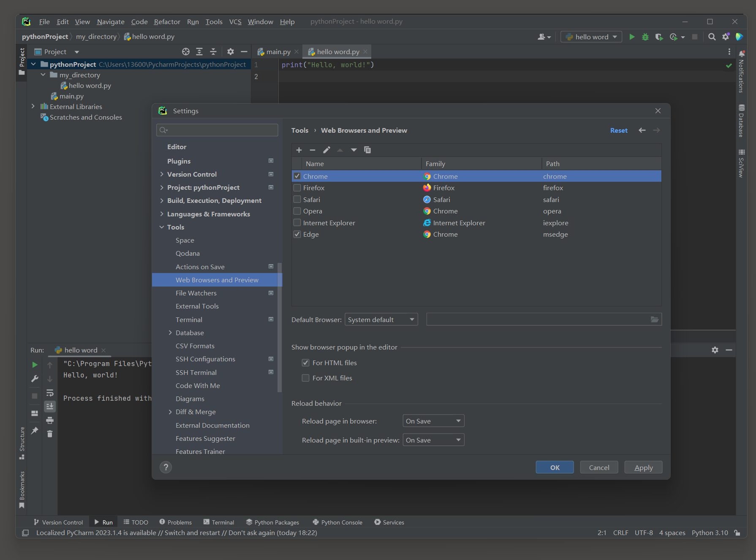Open Search Everywhere with the magnifier icon
This screenshot has height=560, width=756.
click(x=712, y=37)
